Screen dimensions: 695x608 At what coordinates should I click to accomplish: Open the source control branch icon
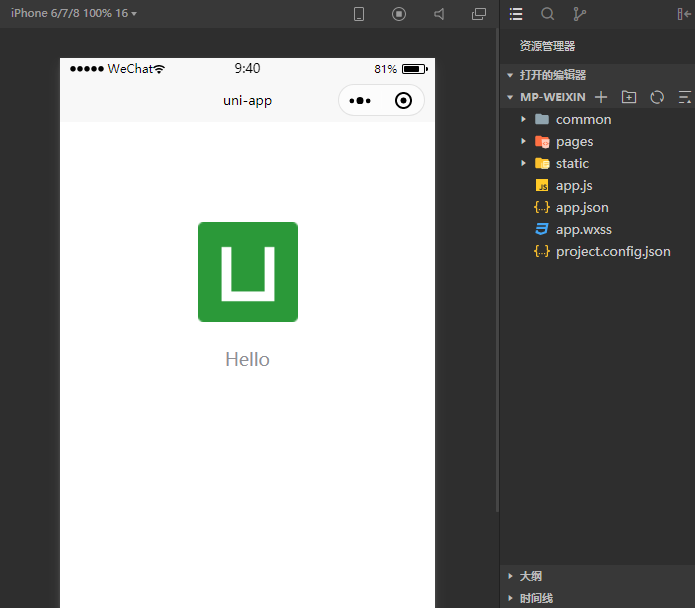pos(579,14)
